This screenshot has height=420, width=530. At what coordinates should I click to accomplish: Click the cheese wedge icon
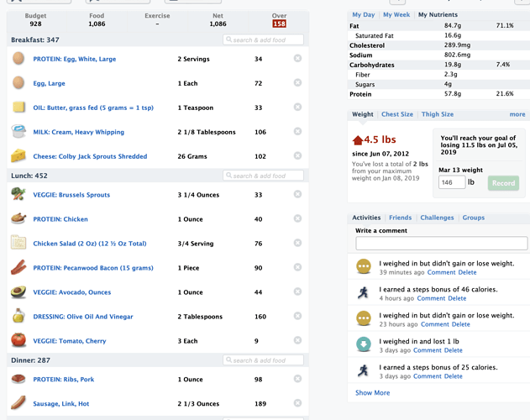click(x=18, y=156)
